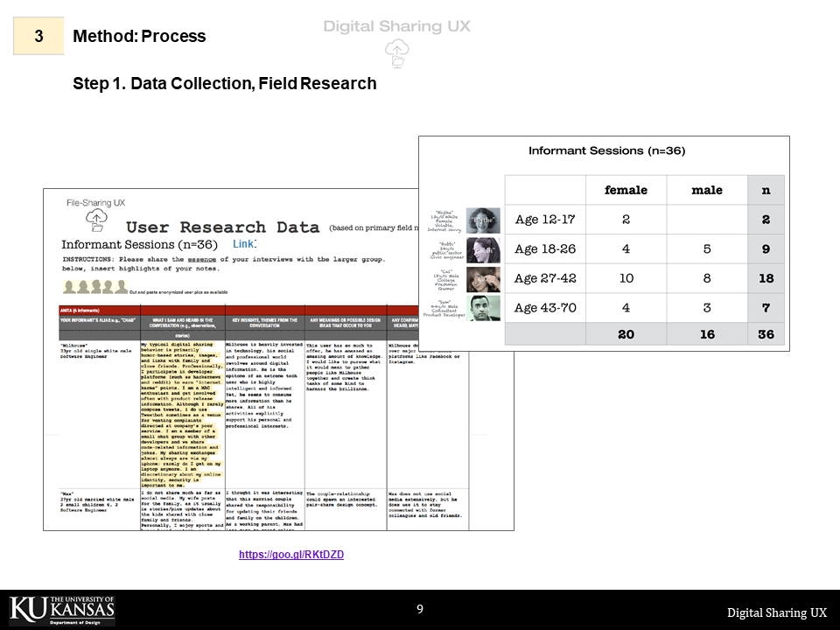Select the Cal informant photo

tap(482, 279)
